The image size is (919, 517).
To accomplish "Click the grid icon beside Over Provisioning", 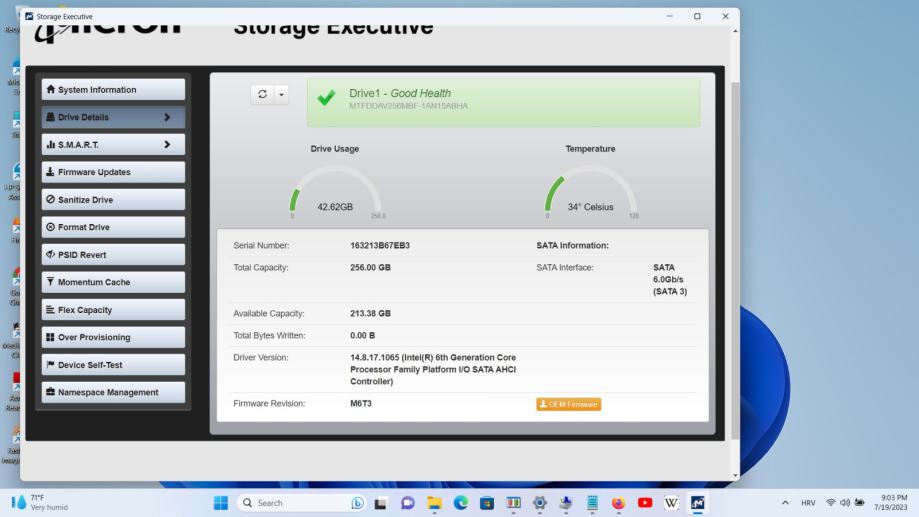I will (50, 337).
